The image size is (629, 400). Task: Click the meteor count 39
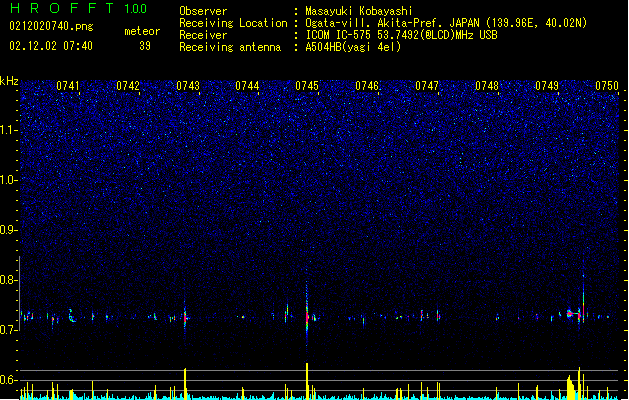point(145,46)
